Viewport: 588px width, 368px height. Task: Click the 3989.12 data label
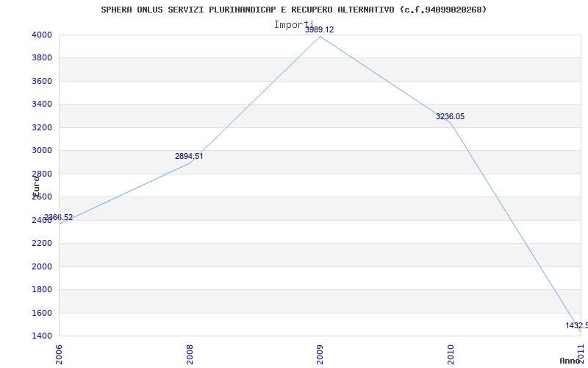(319, 30)
